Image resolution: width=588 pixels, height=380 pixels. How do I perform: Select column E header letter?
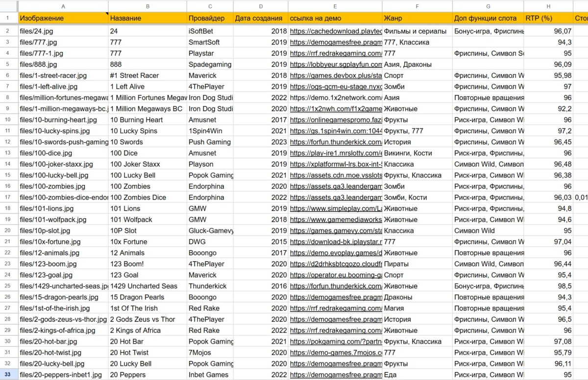(335, 6)
